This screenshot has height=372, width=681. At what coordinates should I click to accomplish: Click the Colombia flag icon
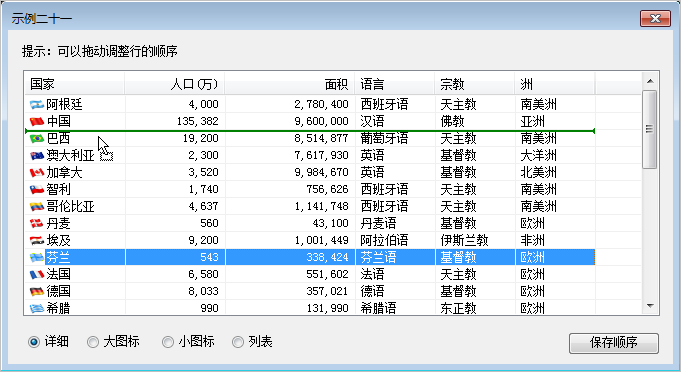point(37,207)
